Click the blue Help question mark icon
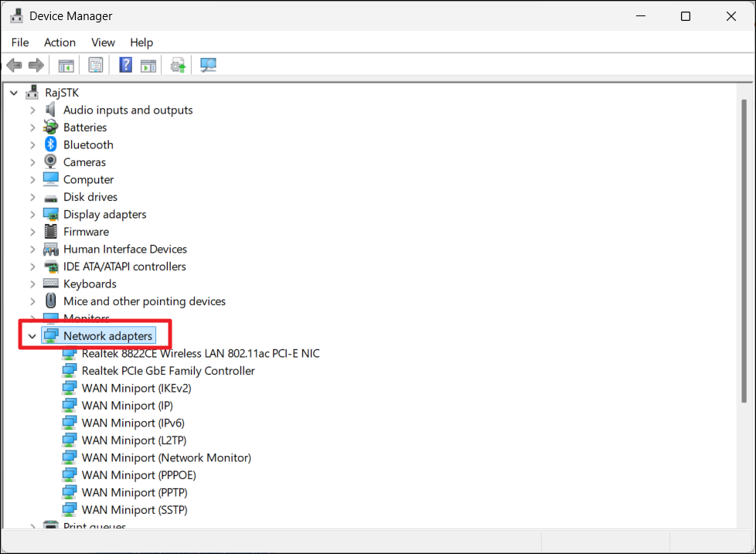 (x=126, y=66)
